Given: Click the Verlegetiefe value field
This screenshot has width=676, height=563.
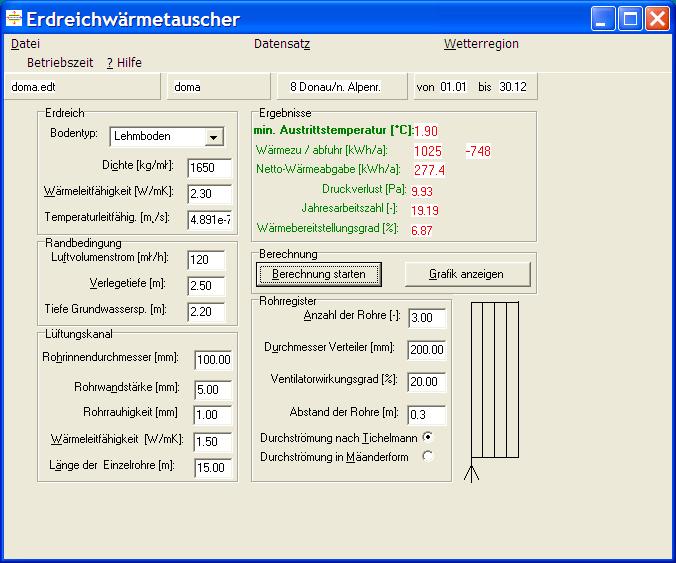Looking at the screenshot, I should (x=209, y=286).
